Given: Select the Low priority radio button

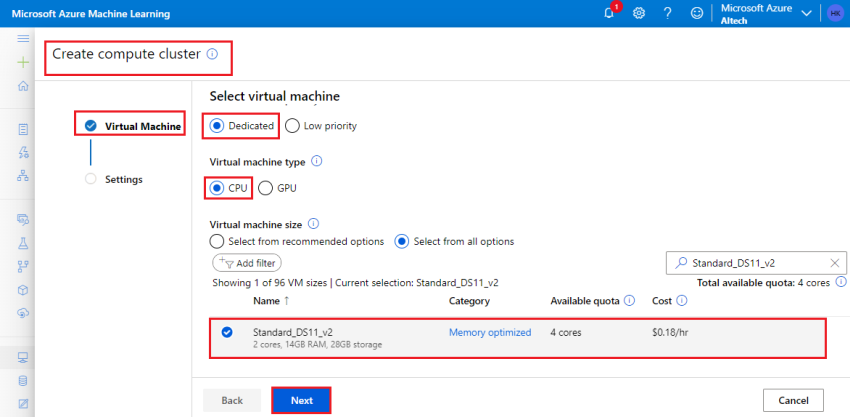Looking at the screenshot, I should click(x=292, y=126).
